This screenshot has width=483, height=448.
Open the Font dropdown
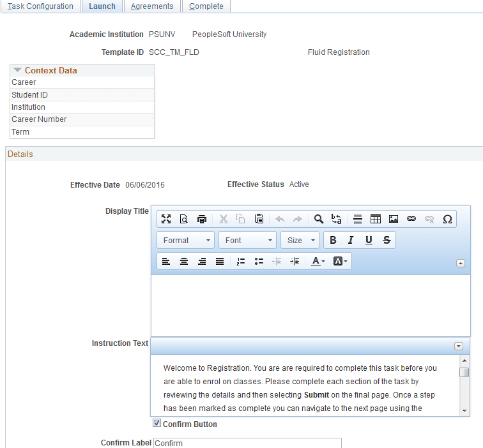(247, 240)
